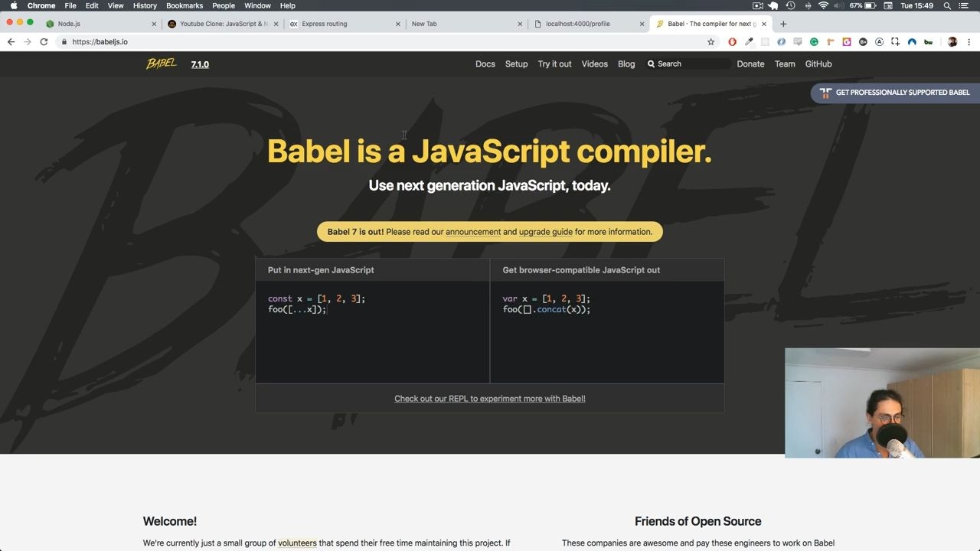Click the pink G extension icon
This screenshot has height=551, width=980.
[x=847, y=42]
